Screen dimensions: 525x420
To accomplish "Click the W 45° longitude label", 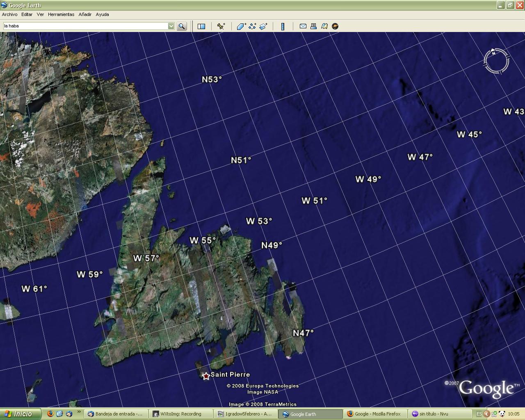I will tap(470, 135).
